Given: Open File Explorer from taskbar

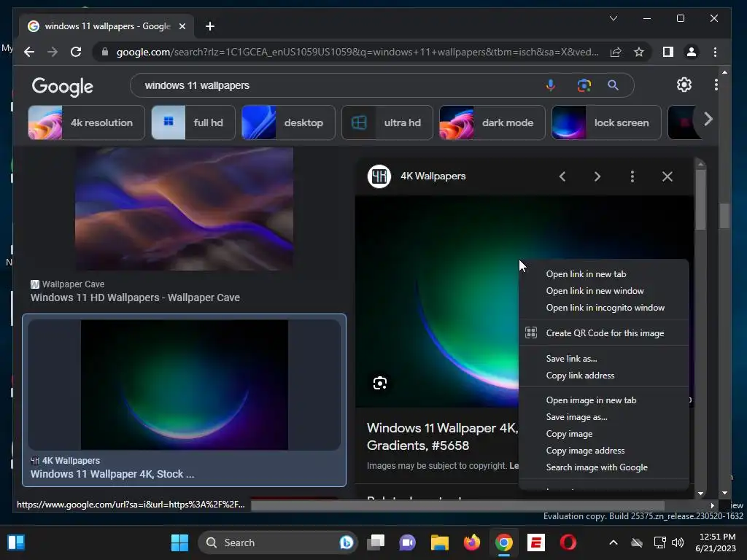Looking at the screenshot, I should click(x=439, y=542).
